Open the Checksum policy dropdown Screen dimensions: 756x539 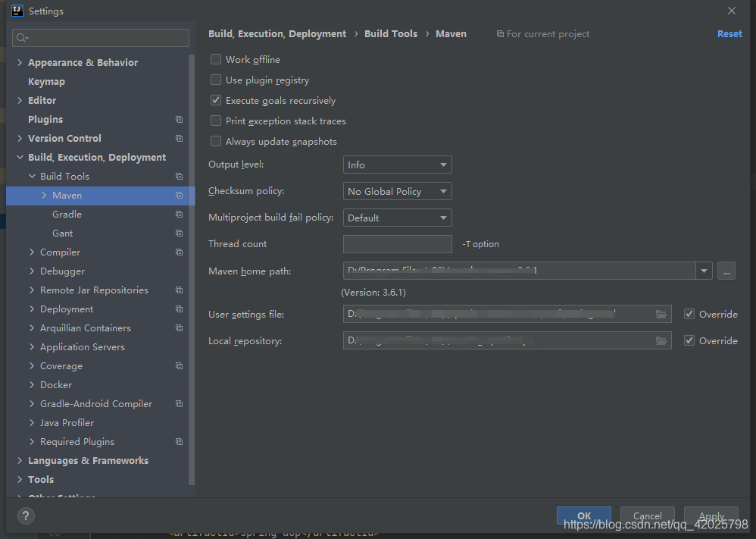[x=397, y=191]
